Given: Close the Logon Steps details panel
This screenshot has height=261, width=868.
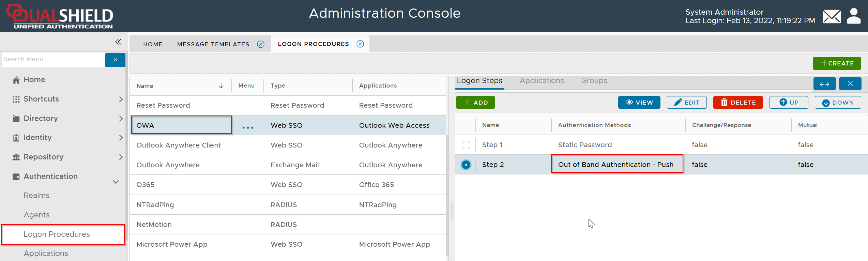Looking at the screenshot, I should tap(850, 84).
